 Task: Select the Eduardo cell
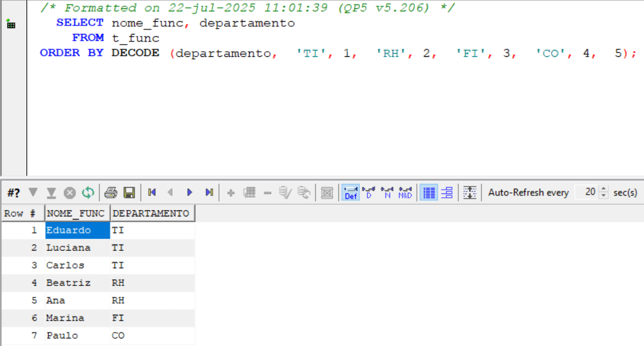coord(77,230)
